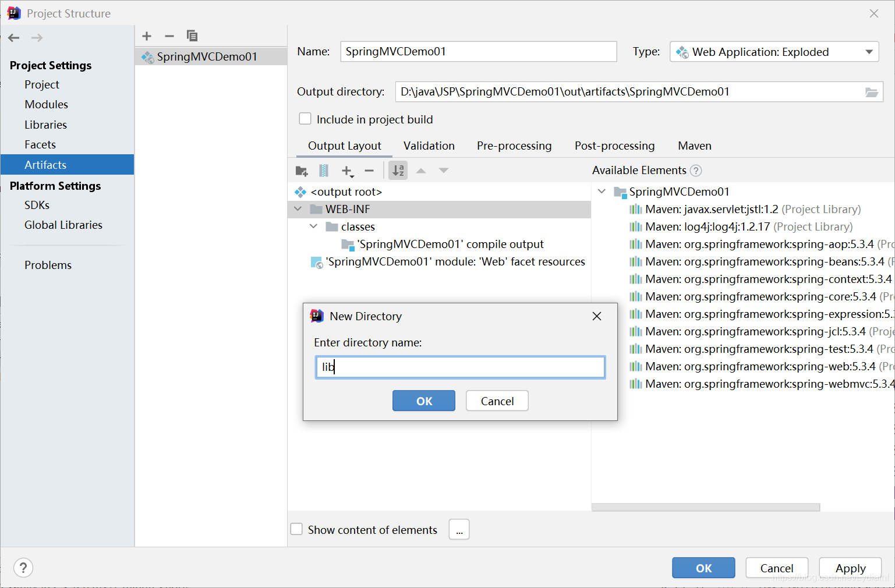Click the compile output module icon
This screenshot has height=588, width=895.
pos(348,245)
